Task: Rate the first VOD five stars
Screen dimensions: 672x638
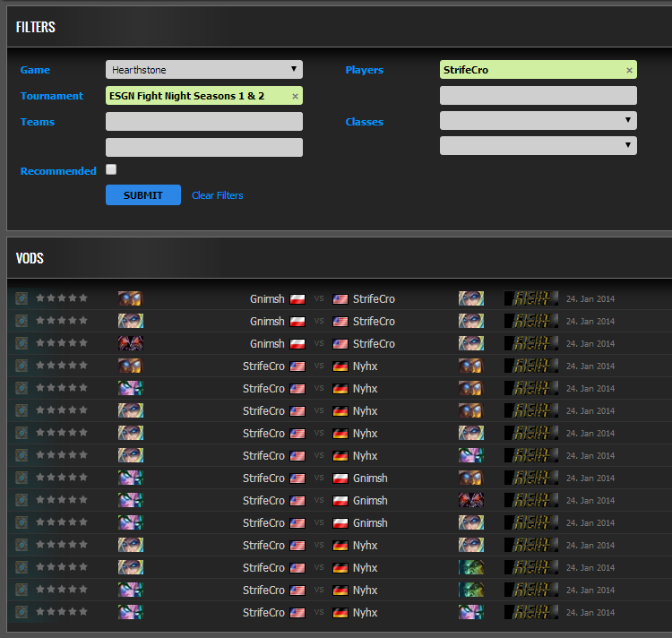Action: [x=83, y=297]
